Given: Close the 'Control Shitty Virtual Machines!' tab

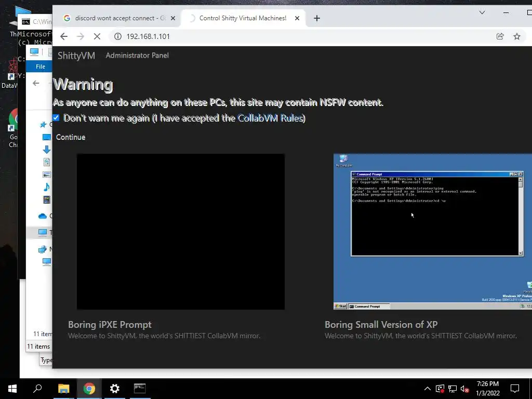Looking at the screenshot, I should click(x=297, y=18).
